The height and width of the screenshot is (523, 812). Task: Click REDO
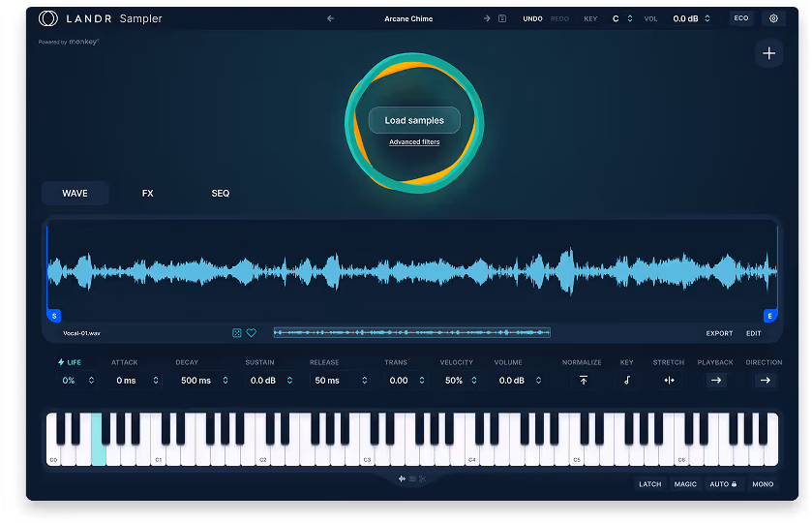tap(559, 18)
